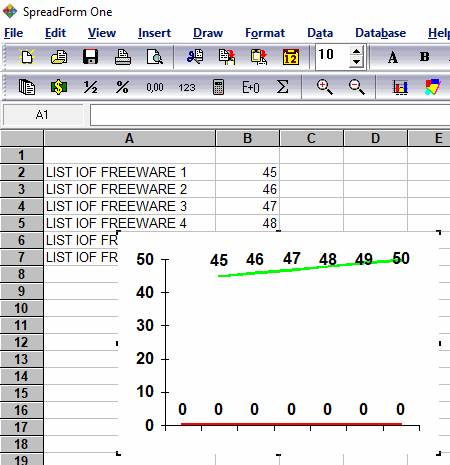Insert chart with bar chart icon
Image resolution: width=450 pixels, height=465 pixels.
(x=400, y=87)
